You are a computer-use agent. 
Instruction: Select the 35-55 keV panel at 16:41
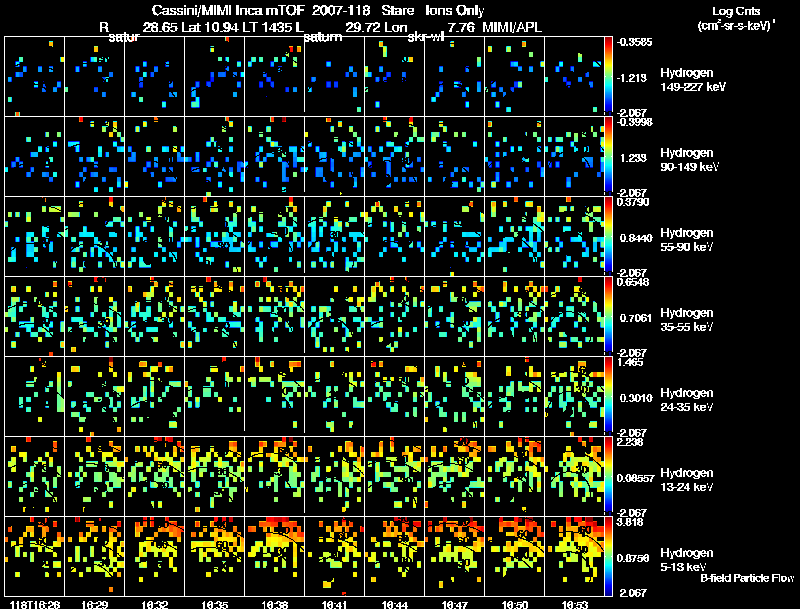point(335,316)
